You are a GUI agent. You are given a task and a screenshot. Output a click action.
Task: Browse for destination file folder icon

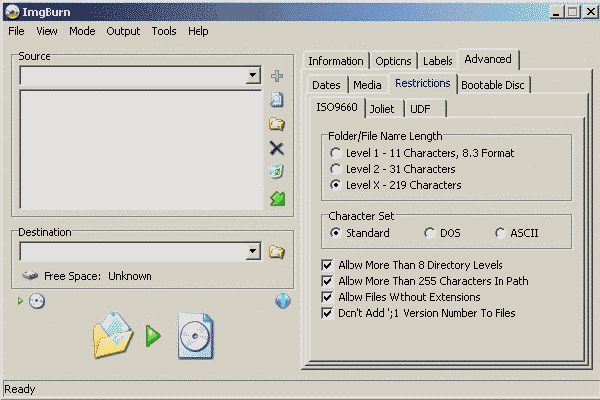pos(277,252)
